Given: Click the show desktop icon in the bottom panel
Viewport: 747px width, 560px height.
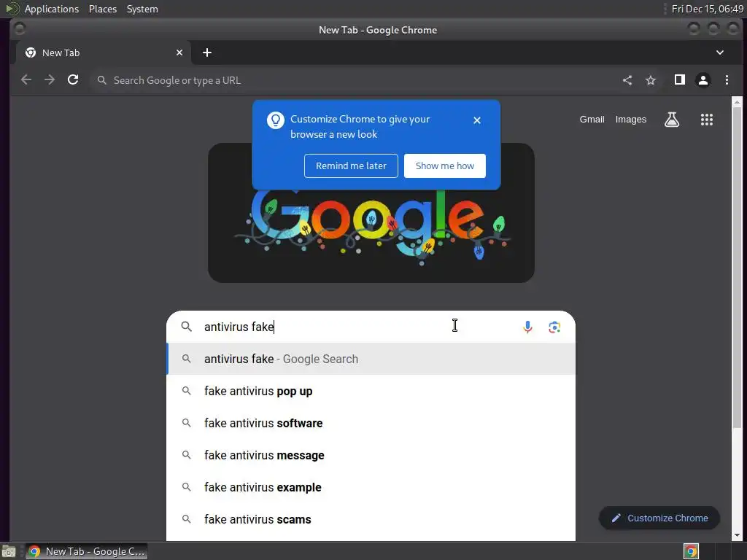Looking at the screenshot, I should (9, 551).
